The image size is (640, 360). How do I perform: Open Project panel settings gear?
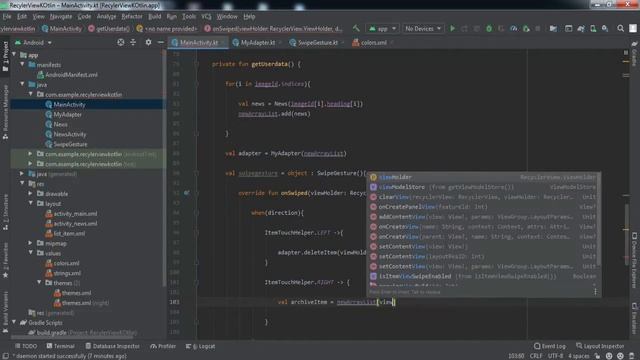click(x=148, y=42)
